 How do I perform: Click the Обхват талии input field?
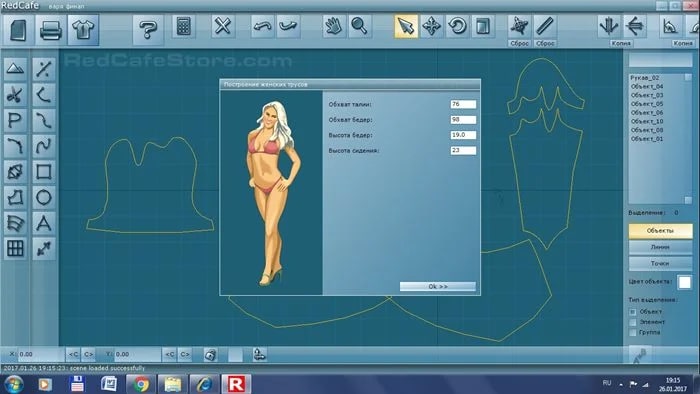[x=463, y=104]
